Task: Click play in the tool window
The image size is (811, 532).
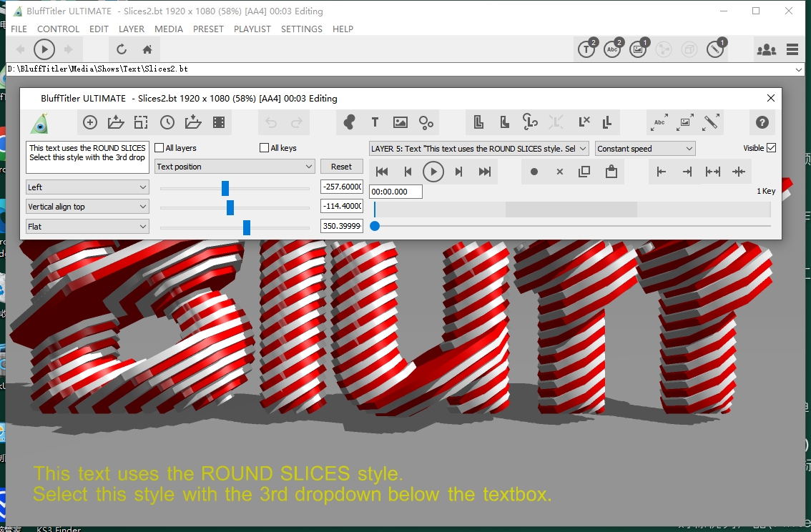Action: point(433,172)
